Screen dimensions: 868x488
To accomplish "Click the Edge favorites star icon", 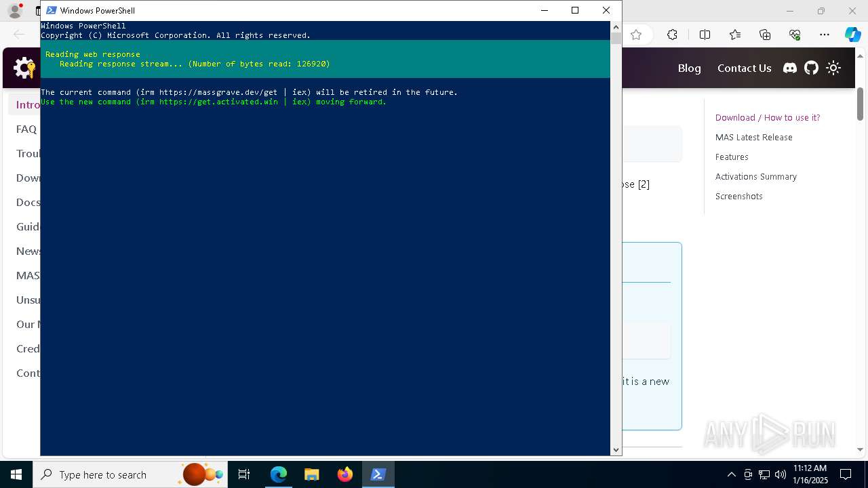I will [636, 35].
